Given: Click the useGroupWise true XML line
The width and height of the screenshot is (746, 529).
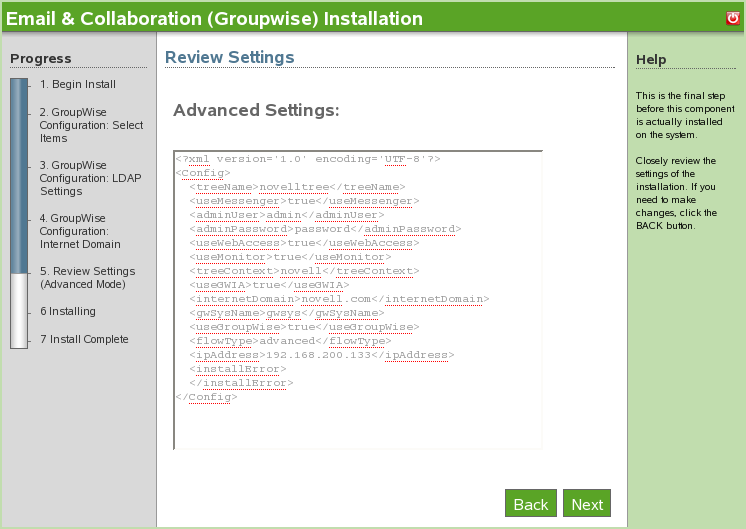Looking at the screenshot, I should coord(304,327).
